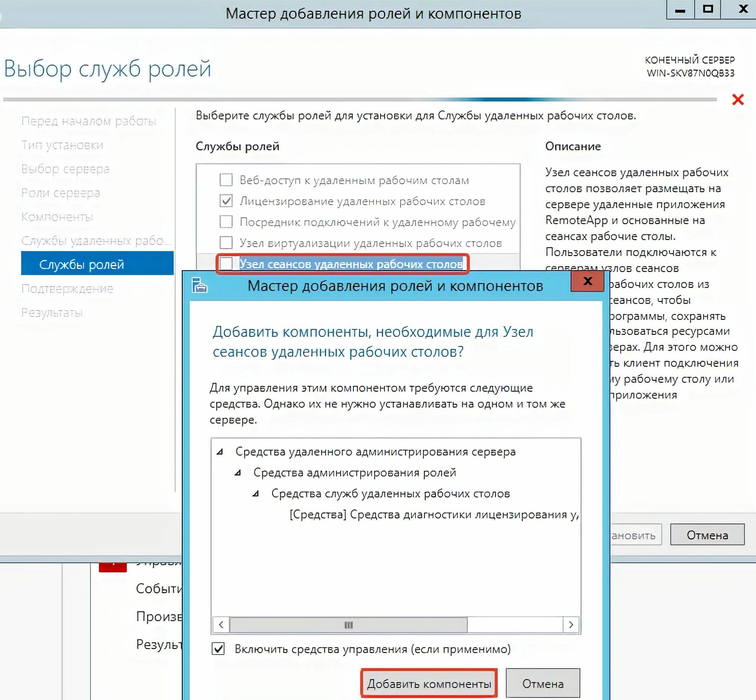Uncheck Лицензирование удаленных рабочих столов

click(x=226, y=201)
